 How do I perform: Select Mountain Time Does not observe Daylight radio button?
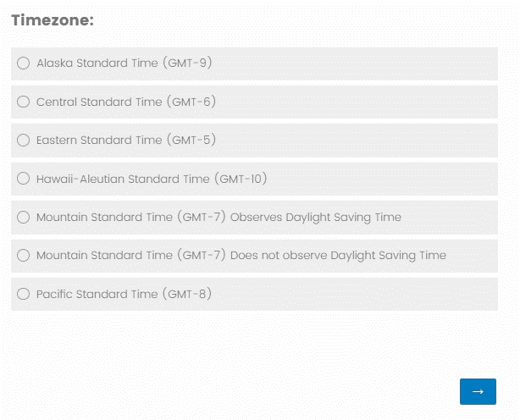click(24, 256)
